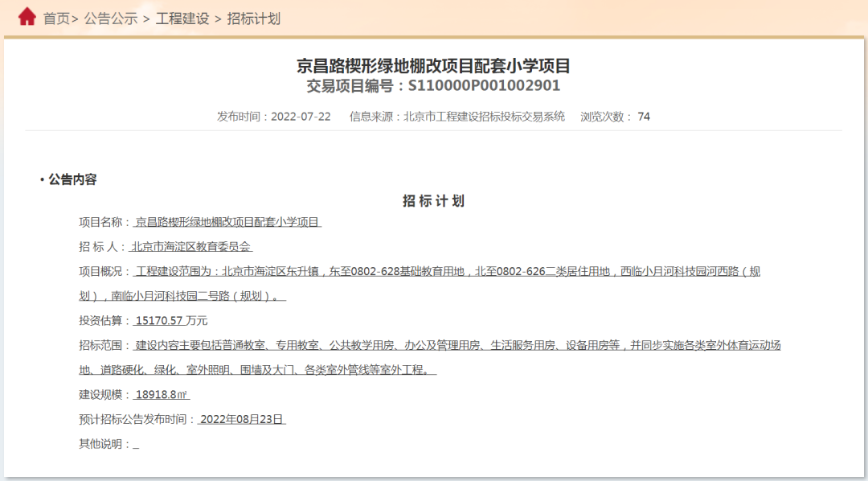The height and width of the screenshot is (481, 868).
Task: Click the red home icon in breadcrumb
Action: [27, 17]
